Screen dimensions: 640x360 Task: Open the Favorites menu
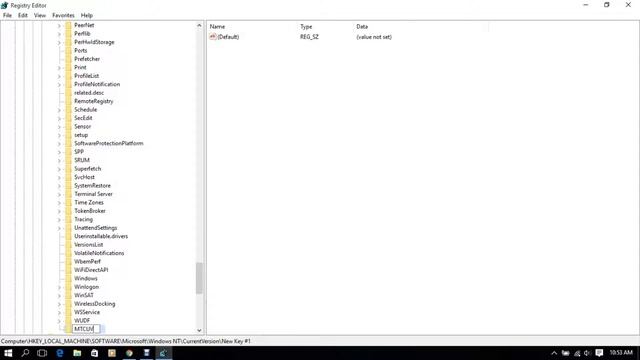coord(63,15)
